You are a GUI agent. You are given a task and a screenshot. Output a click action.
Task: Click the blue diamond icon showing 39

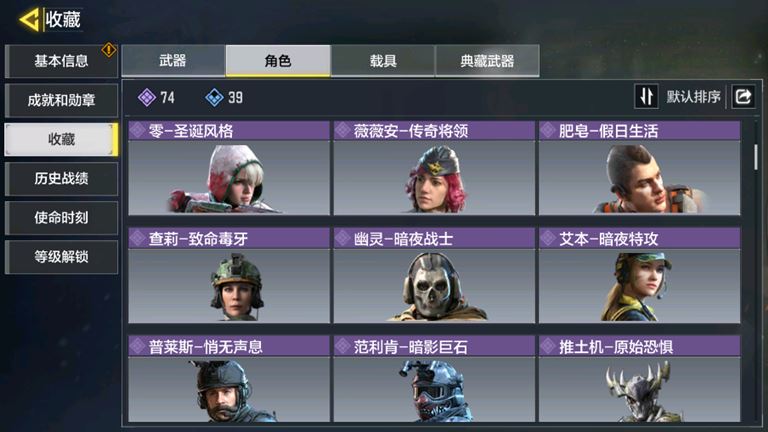(214, 97)
